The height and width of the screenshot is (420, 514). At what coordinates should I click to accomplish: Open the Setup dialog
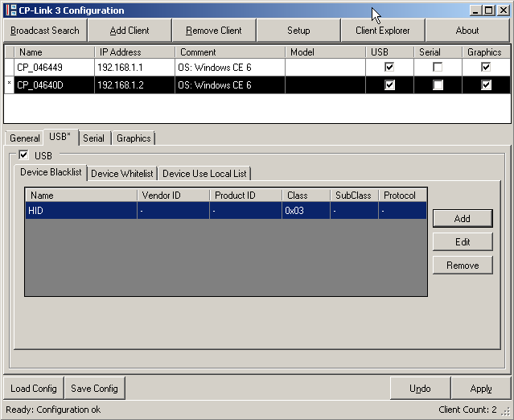(298, 31)
